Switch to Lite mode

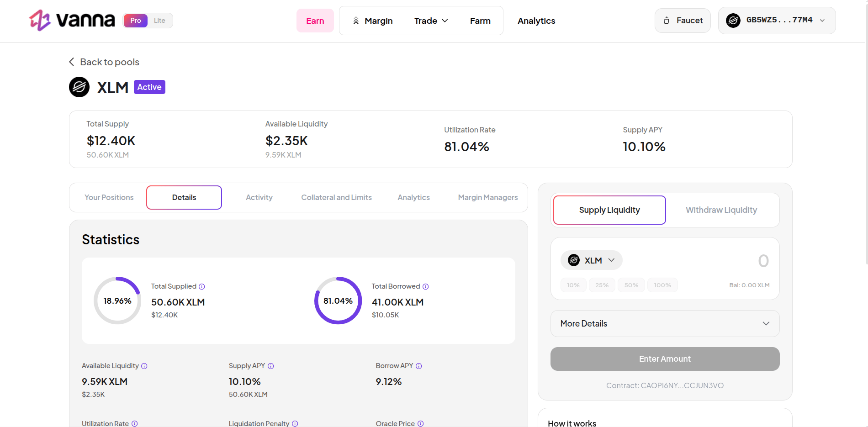pyautogui.click(x=159, y=21)
